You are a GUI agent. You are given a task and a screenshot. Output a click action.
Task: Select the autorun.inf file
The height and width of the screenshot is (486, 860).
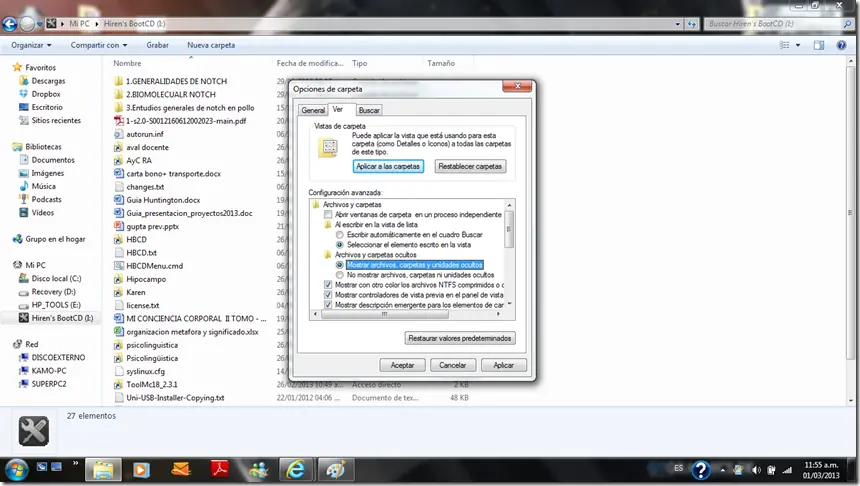tap(145, 134)
